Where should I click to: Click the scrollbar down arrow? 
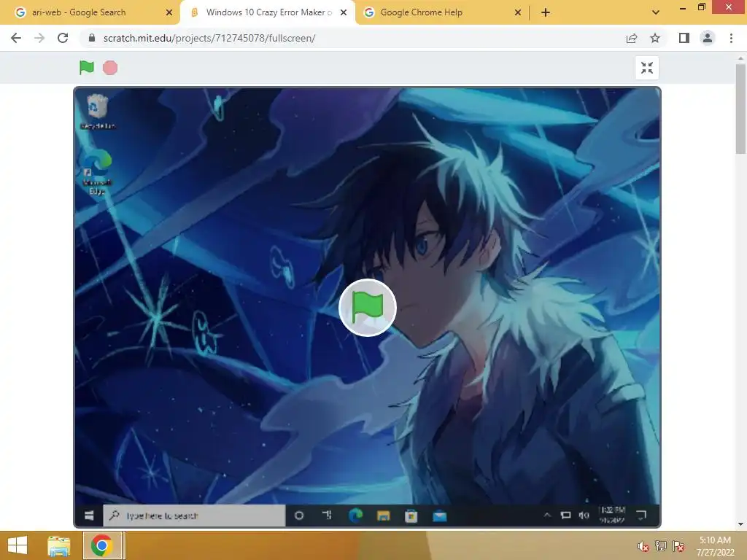[740, 524]
